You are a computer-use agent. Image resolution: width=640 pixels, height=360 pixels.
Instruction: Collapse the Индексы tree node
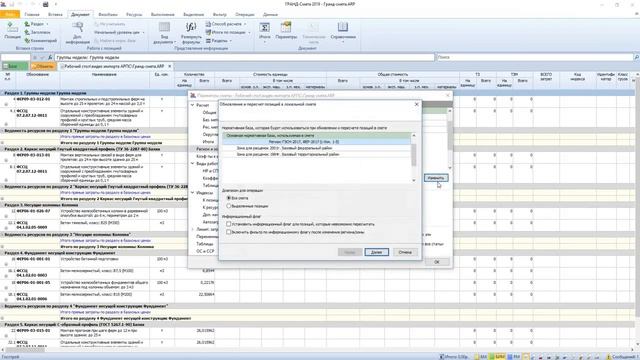[x=193, y=193]
